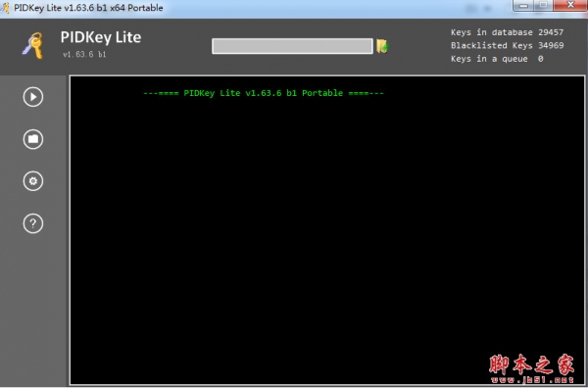Image resolution: width=588 pixels, height=388 pixels.
Task: Click the PIDKey Lite keys logo
Action: [x=32, y=45]
